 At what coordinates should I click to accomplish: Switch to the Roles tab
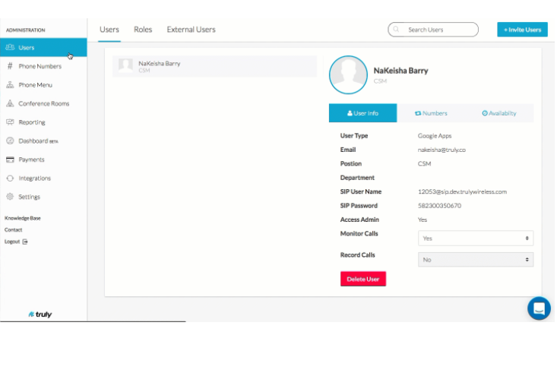tap(143, 30)
